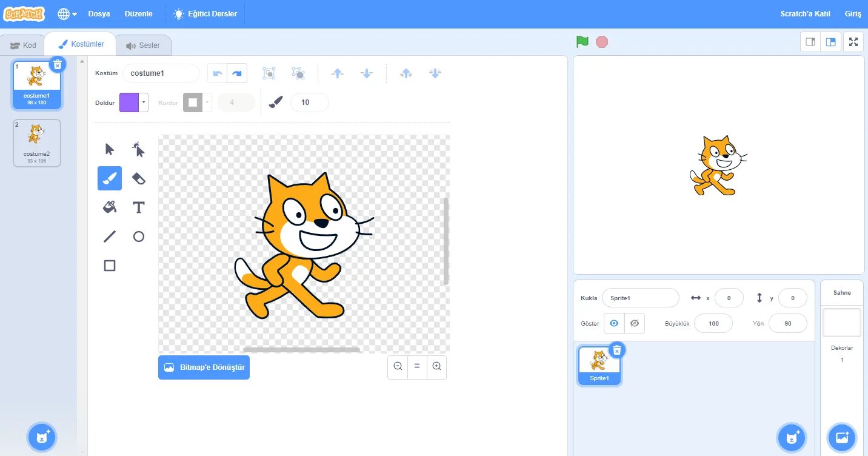This screenshot has width=868, height=456.
Task: Zoom in the costume canvas
Action: click(436, 366)
